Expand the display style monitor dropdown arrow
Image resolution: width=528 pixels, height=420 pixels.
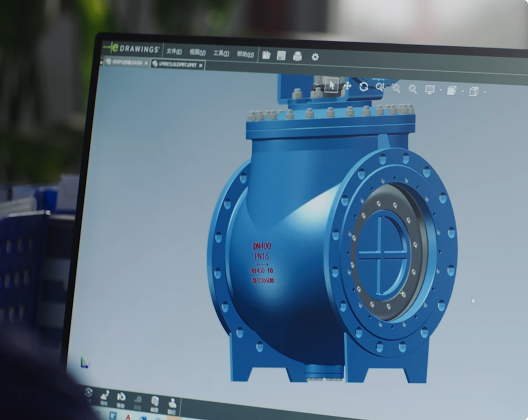[x=441, y=90]
